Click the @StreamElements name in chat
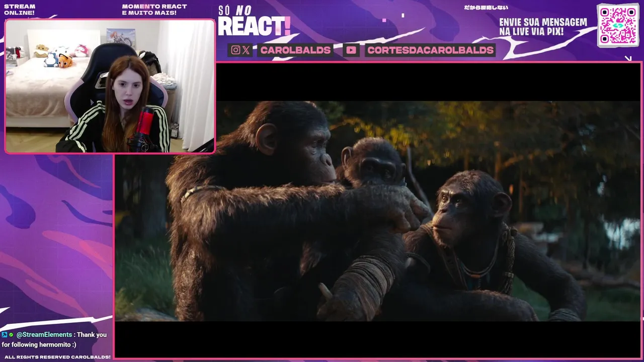Image resolution: width=644 pixels, height=362 pixels. pyautogui.click(x=44, y=334)
